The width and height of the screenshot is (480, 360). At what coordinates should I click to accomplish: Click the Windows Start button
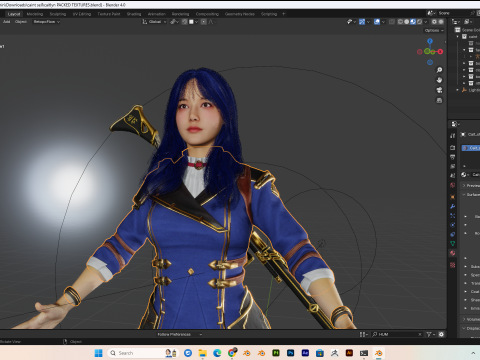point(98,353)
